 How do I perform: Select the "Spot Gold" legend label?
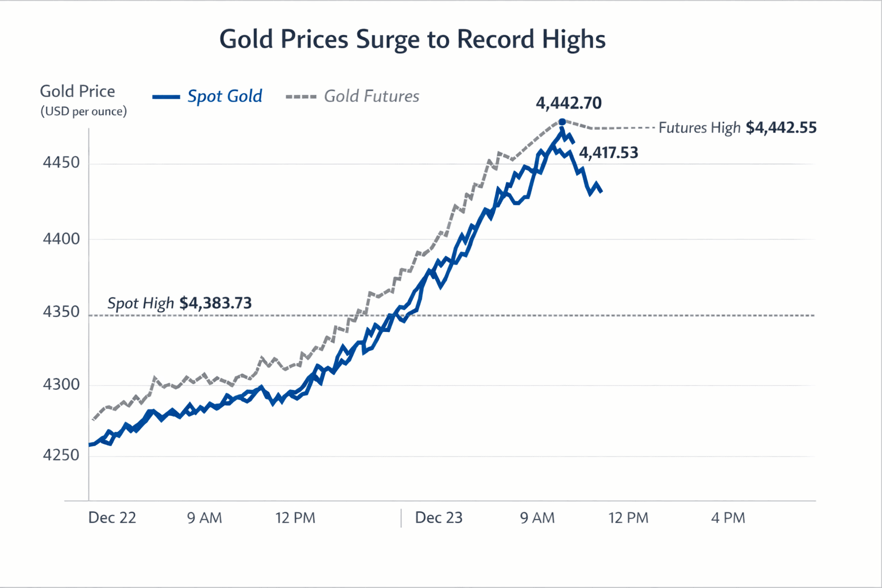click(225, 96)
